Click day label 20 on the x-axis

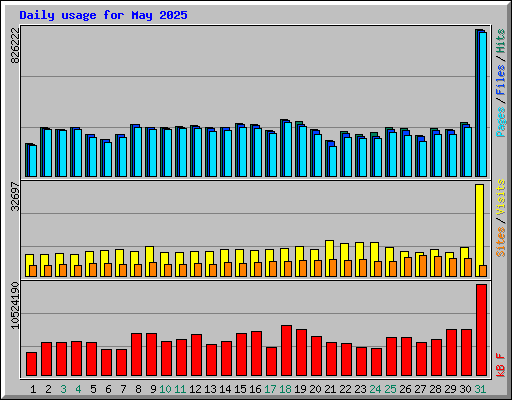[315, 389]
